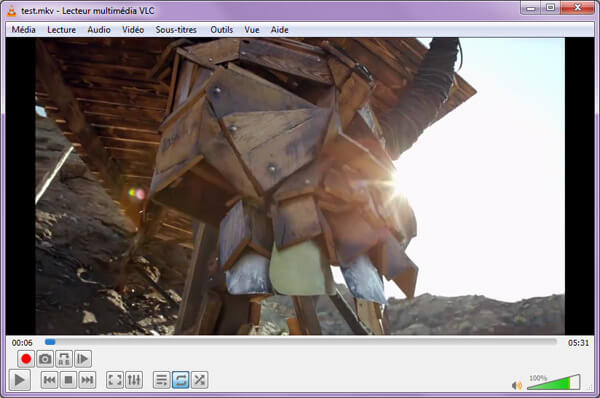
Task: Open the Outils menu
Action: pos(222,29)
